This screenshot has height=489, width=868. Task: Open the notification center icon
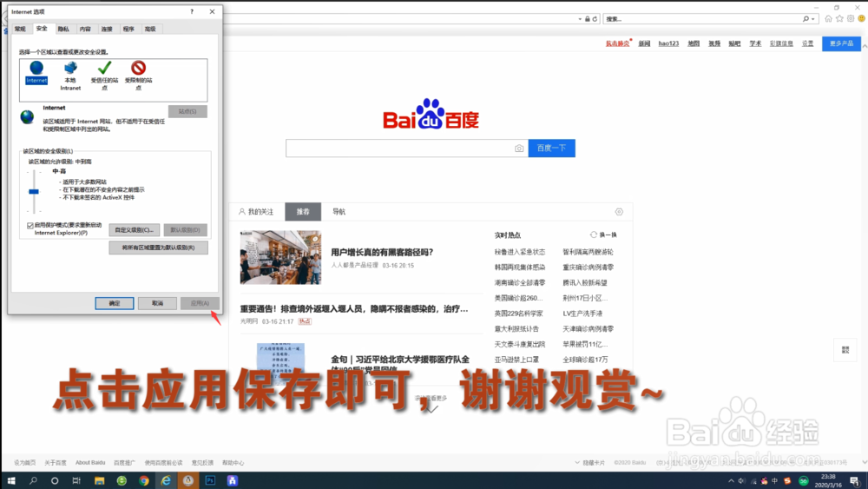pyautogui.click(x=855, y=480)
